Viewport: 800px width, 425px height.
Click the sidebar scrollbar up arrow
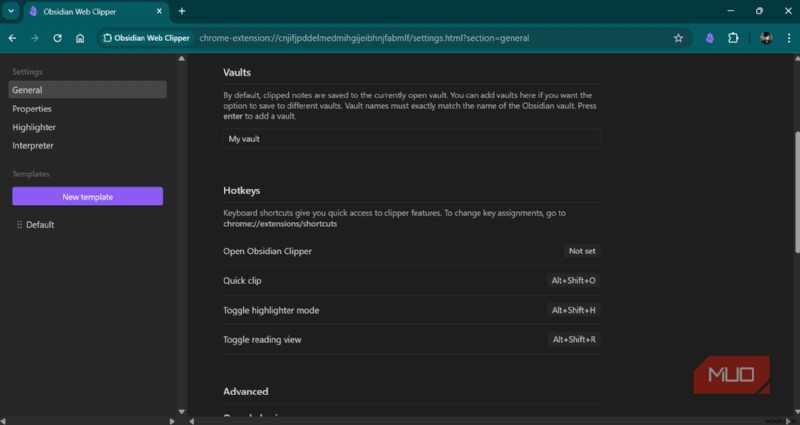[x=182, y=59]
